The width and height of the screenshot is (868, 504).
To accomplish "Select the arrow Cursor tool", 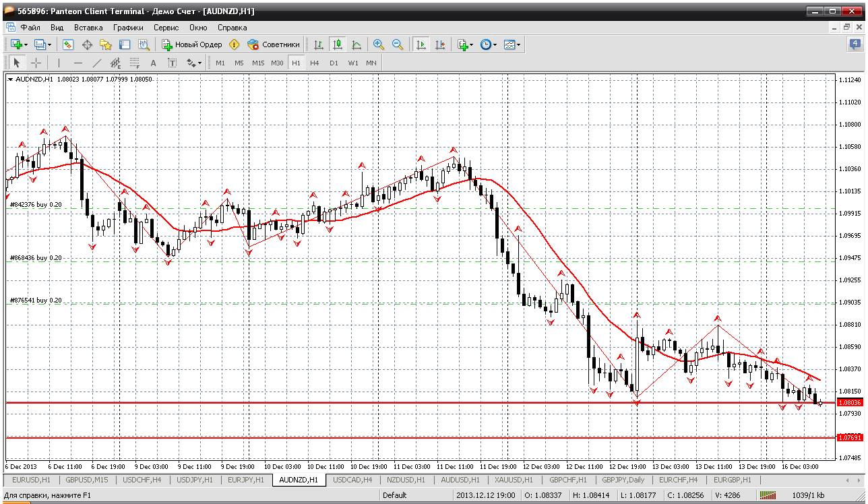I will (17, 63).
